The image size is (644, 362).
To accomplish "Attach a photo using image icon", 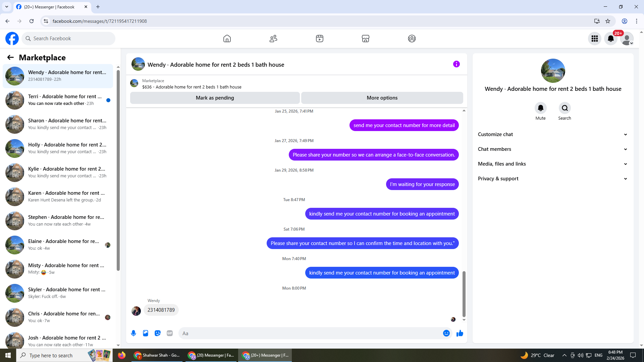I will (x=146, y=333).
